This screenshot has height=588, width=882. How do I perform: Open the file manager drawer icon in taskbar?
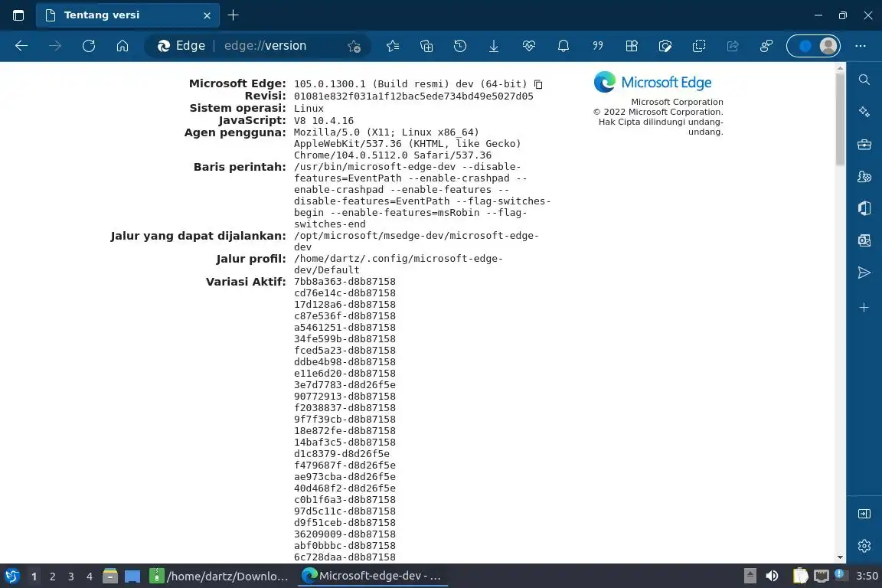(x=110, y=577)
